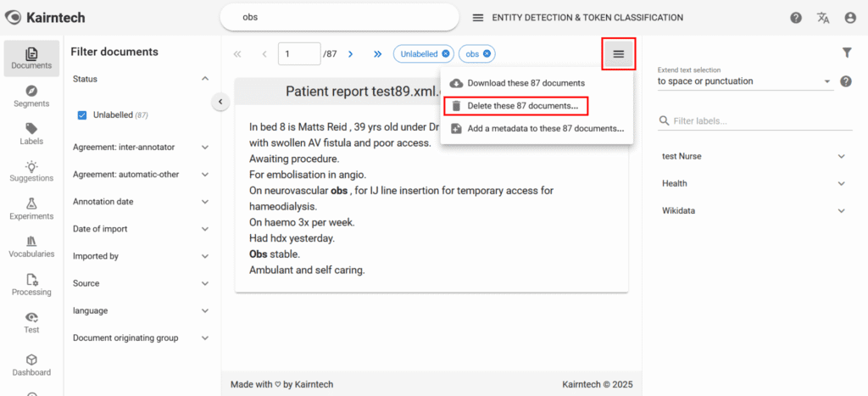Select Delete these 87 documents

515,106
